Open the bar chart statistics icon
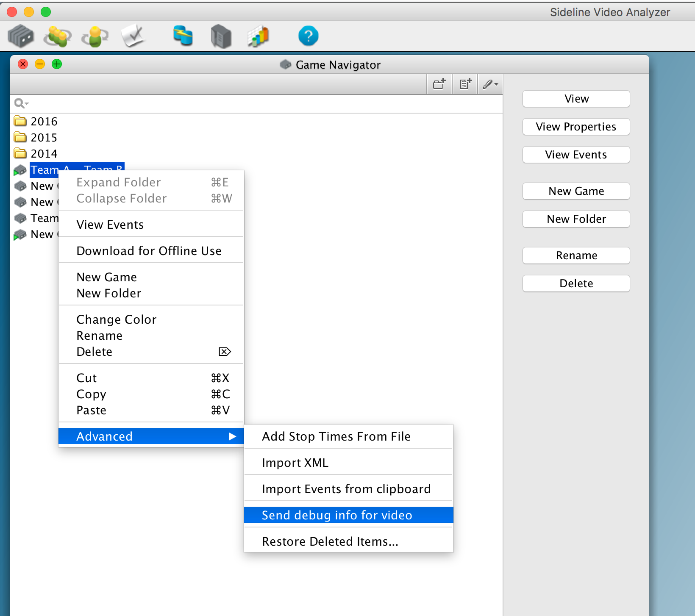 259,36
